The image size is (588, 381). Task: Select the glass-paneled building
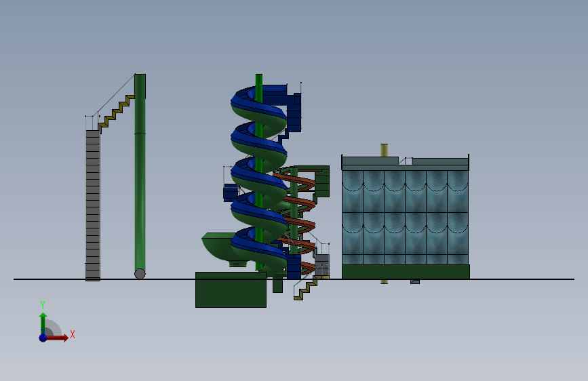pos(406,217)
